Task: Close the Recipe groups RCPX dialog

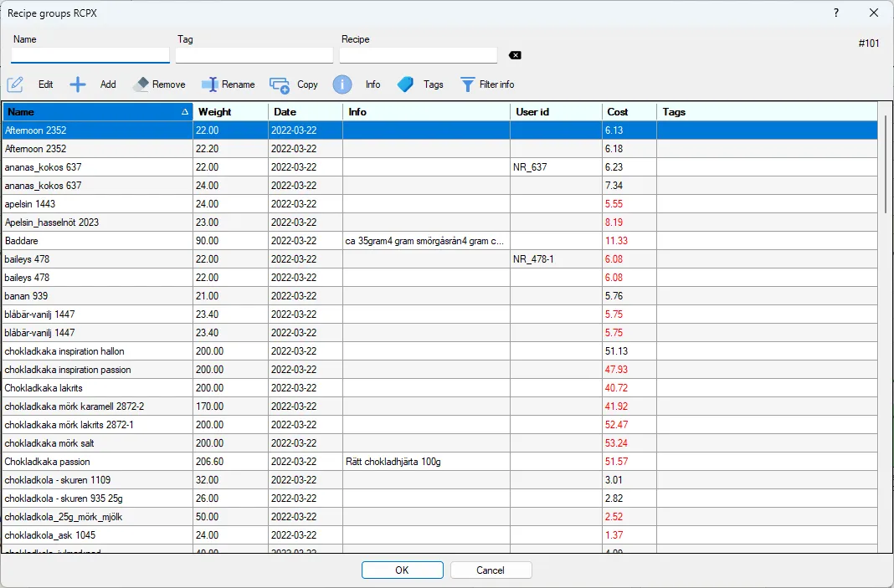Action: point(873,13)
